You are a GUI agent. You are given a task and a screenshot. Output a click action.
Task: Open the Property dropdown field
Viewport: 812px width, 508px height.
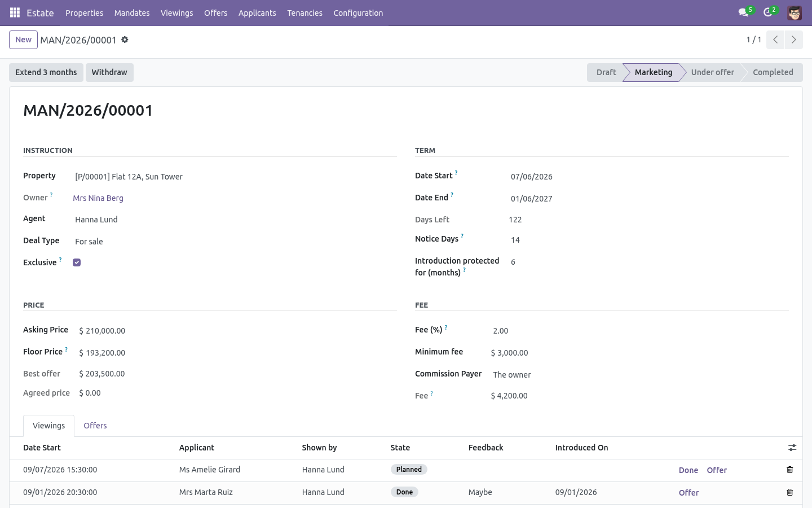point(235,177)
